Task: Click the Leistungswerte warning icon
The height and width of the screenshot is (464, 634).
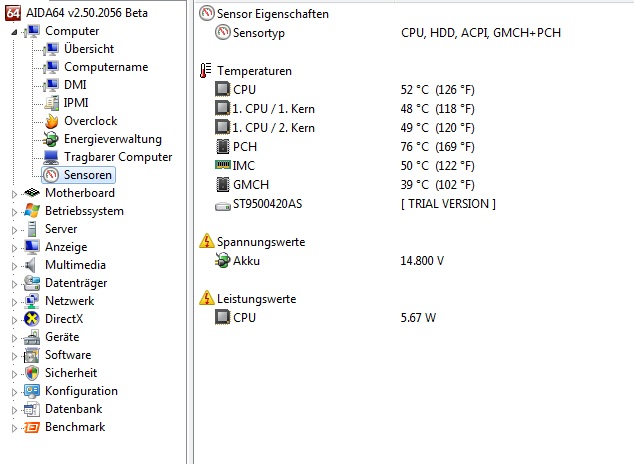Action: (x=207, y=298)
